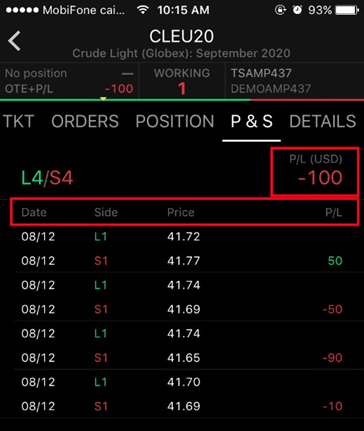364x431 pixels.
Task: Tap the battery icon in status bar
Action: pyautogui.click(x=347, y=10)
